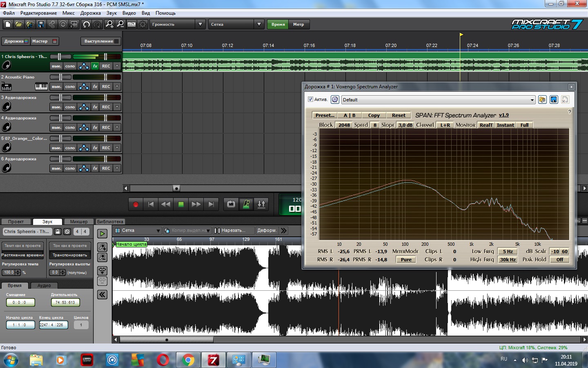The height and width of the screenshot is (368, 588).
Task: Open the Микс menu
Action: (69, 13)
